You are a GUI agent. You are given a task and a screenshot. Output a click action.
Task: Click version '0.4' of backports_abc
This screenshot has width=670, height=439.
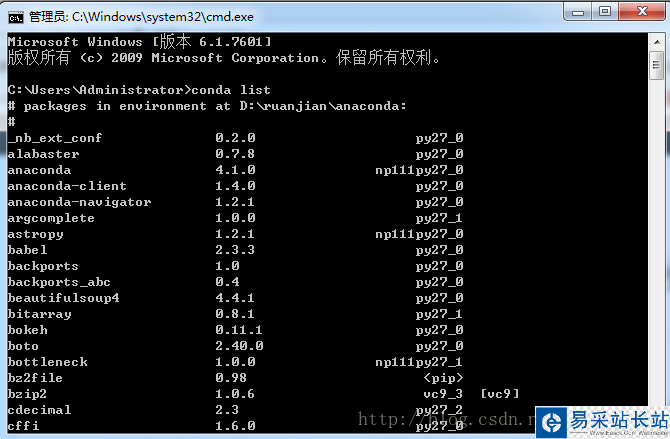(x=227, y=282)
